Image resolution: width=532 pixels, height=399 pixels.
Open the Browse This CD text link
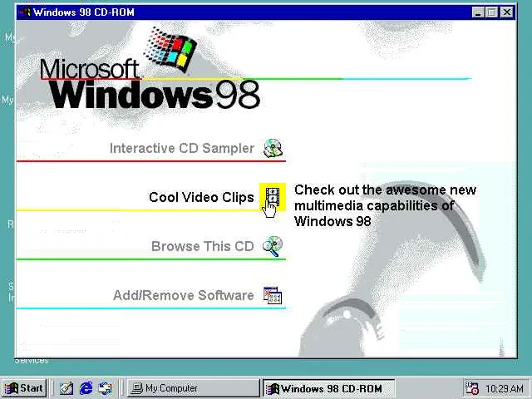tap(203, 246)
